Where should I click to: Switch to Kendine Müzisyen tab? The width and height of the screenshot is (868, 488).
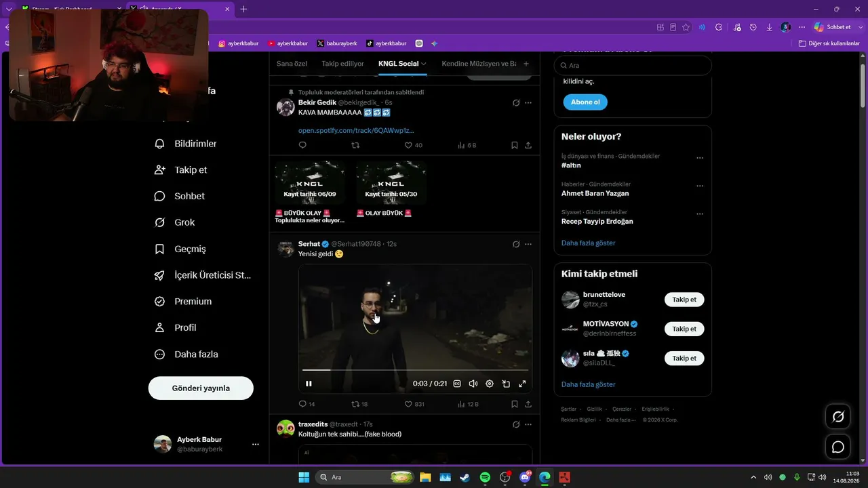coord(479,64)
